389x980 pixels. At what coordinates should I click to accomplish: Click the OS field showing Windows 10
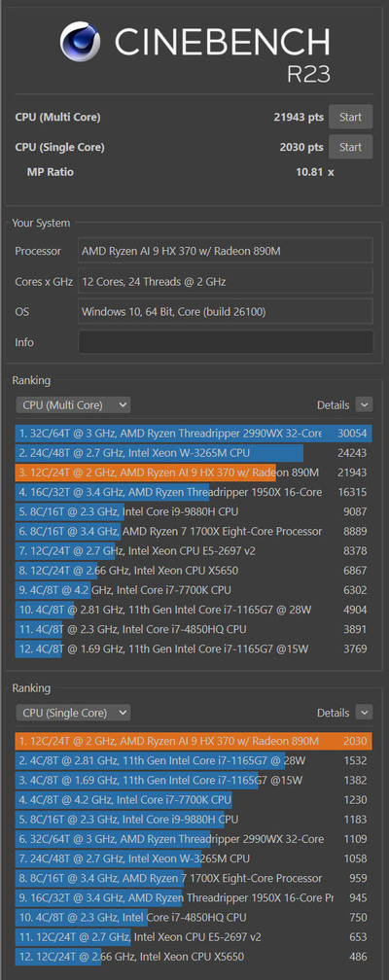pos(226,311)
